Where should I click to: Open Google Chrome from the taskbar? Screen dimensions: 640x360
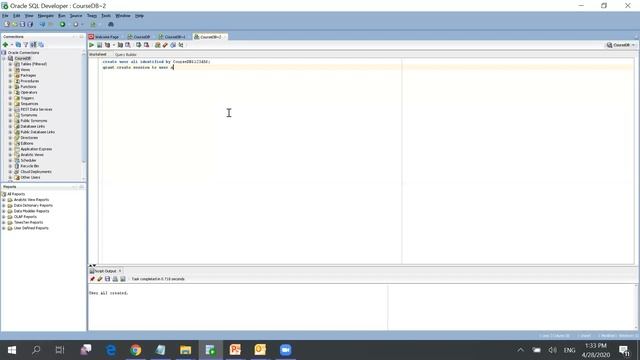(136, 350)
